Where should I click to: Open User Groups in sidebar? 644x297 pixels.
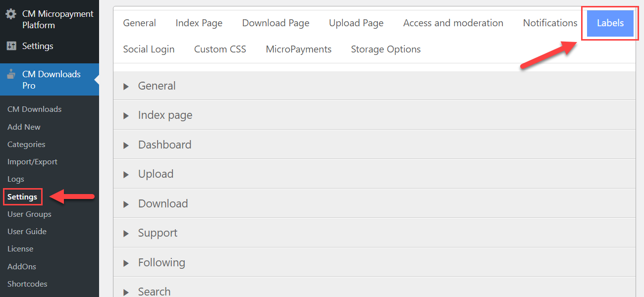[29, 214]
